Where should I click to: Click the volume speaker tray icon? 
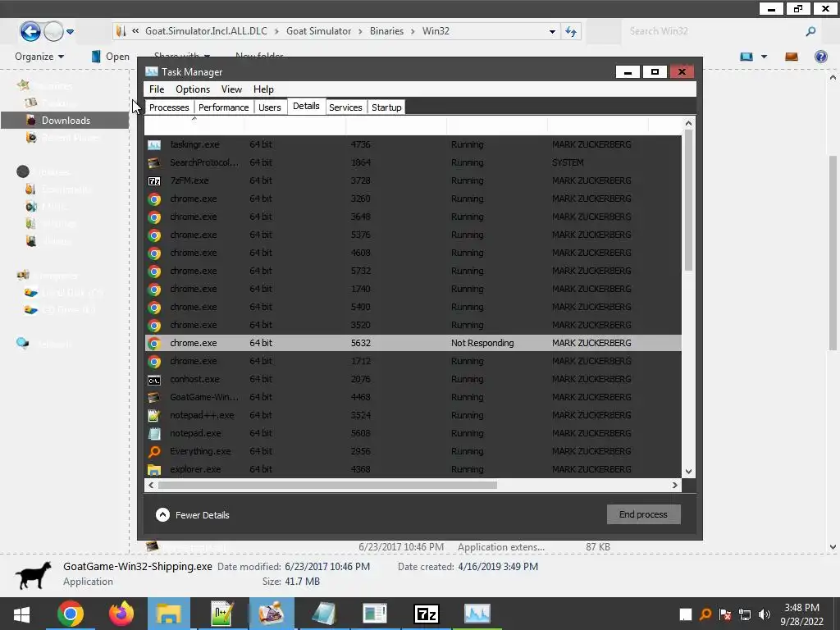tap(765, 614)
